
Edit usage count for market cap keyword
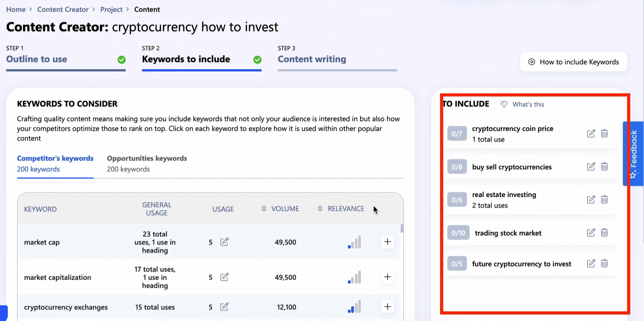(x=224, y=242)
